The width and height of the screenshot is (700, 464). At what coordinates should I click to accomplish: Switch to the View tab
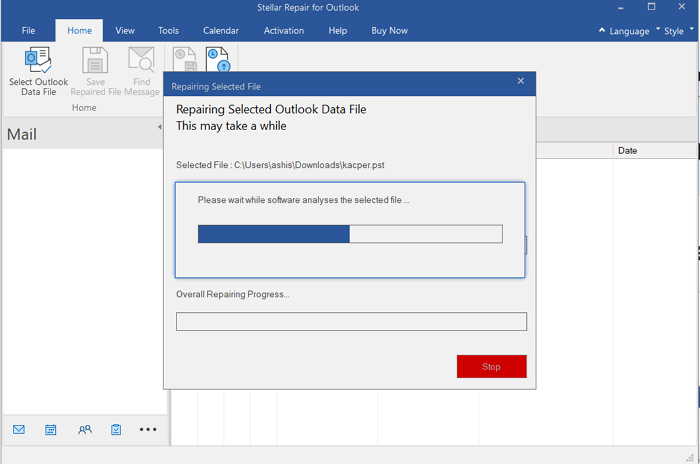click(x=125, y=30)
